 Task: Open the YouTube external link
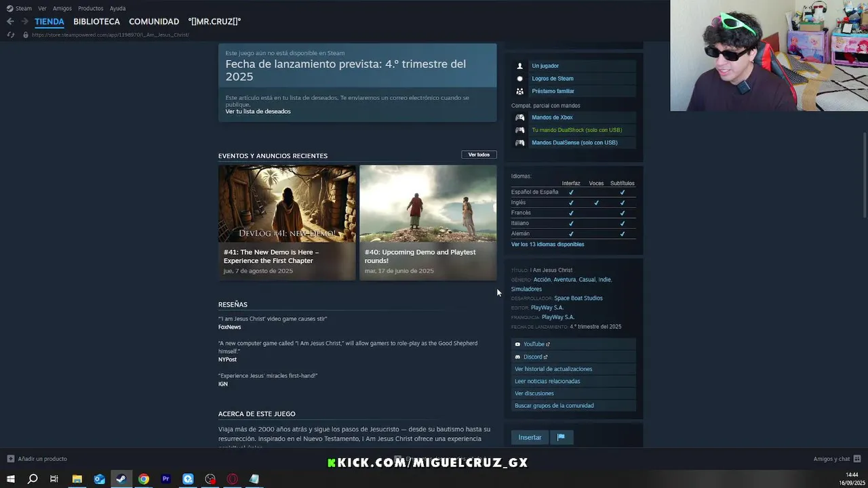(536, 344)
